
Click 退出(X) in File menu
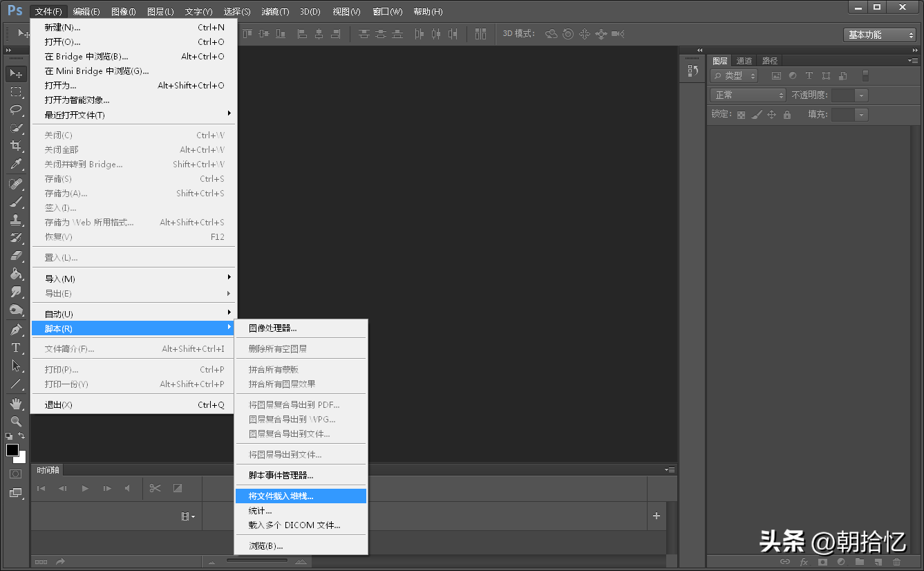click(x=133, y=405)
